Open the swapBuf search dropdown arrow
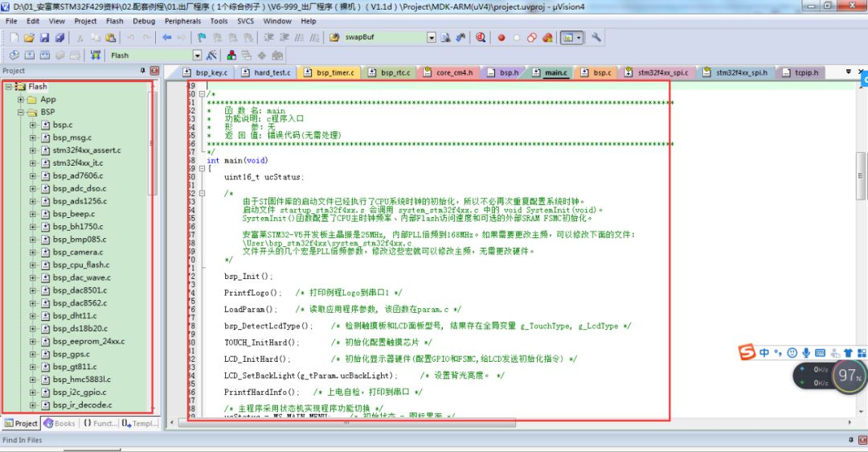Viewport: 868px width, 452px height. (432, 38)
